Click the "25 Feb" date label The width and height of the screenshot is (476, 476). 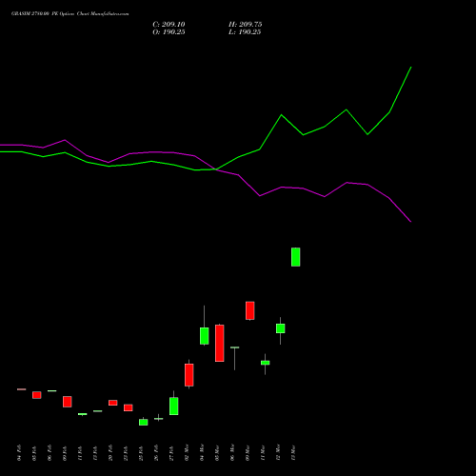pyautogui.click(x=141, y=453)
